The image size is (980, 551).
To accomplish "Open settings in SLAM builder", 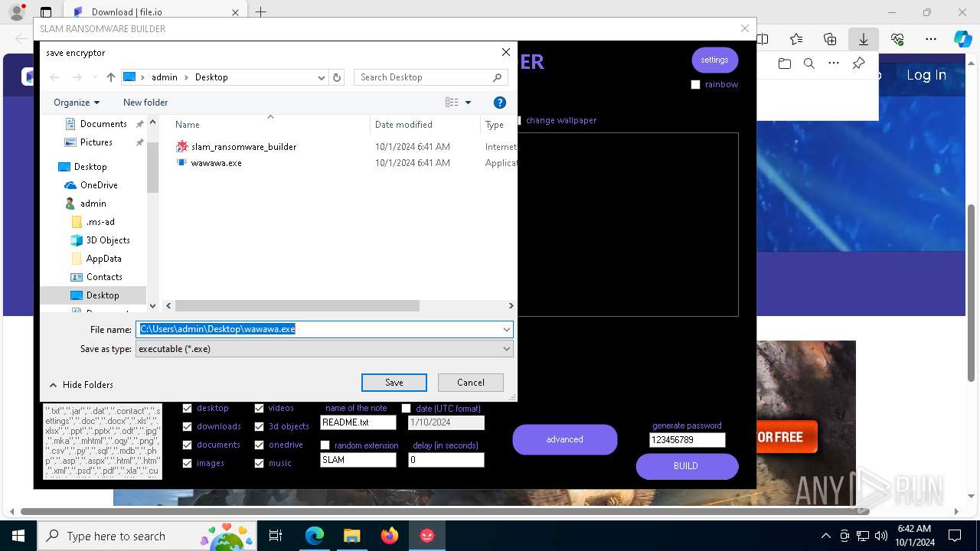I will coord(714,60).
